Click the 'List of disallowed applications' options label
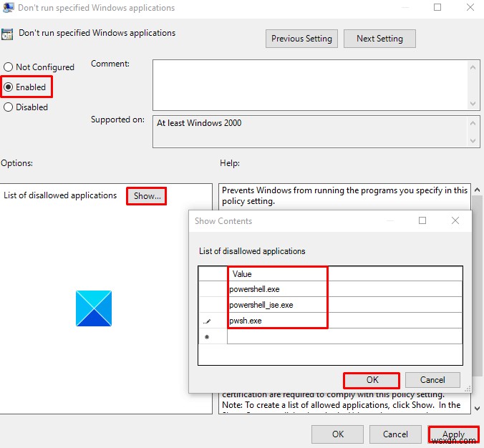This screenshot has width=484, height=448. [x=60, y=195]
